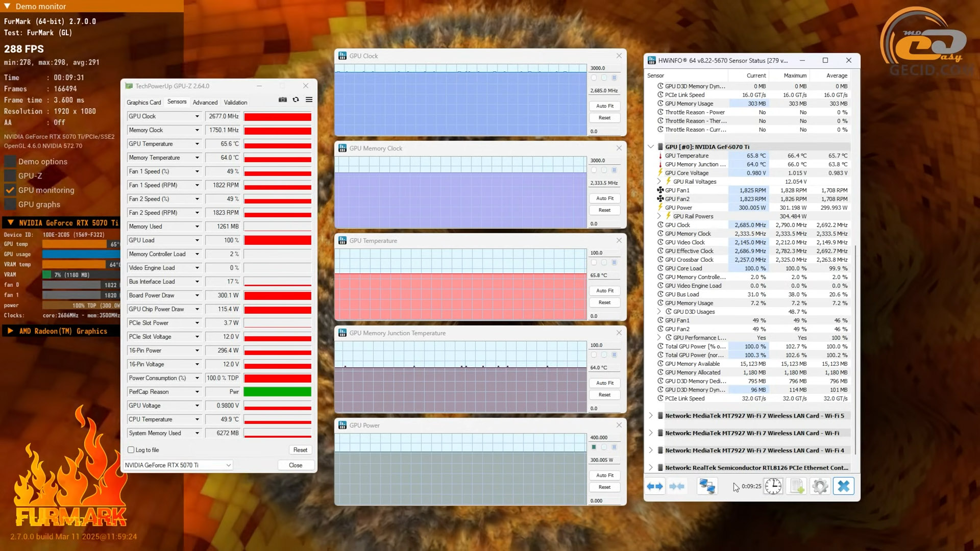Open dropdown for GPU Clock sensor in GPU-Z
The height and width of the screenshot is (551, 980).
tap(197, 116)
